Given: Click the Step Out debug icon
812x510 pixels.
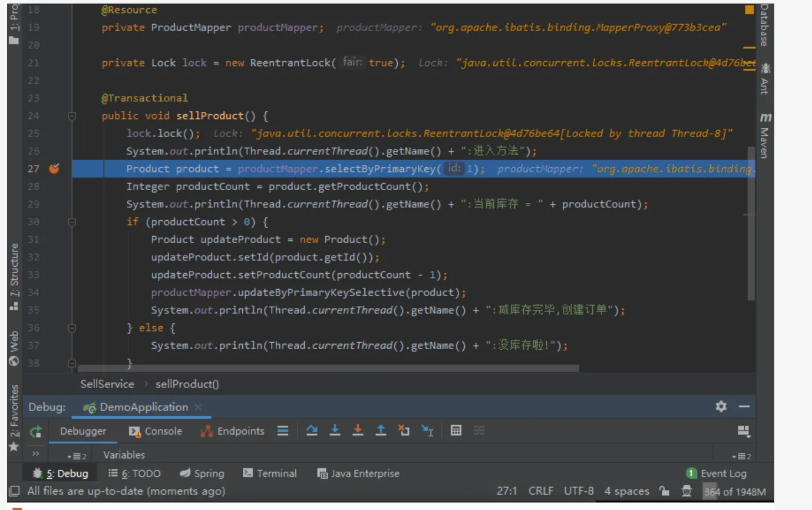Looking at the screenshot, I should point(381,430).
